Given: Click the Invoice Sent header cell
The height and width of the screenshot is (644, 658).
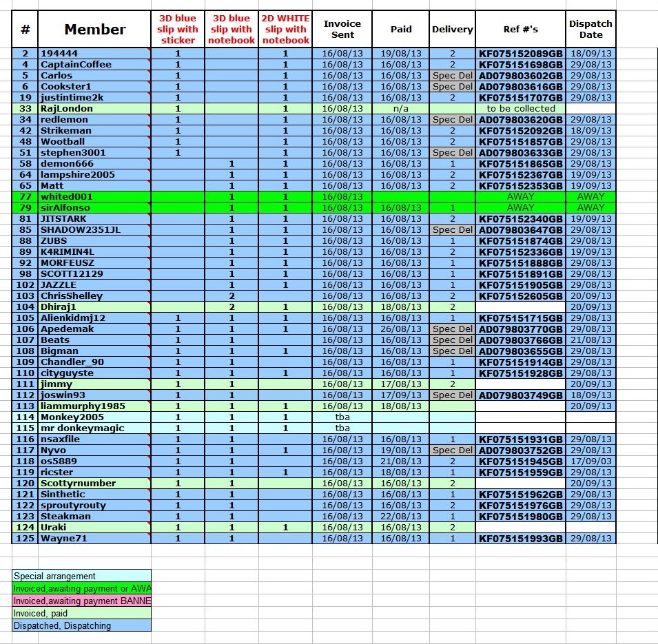Looking at the screenshot, I should coord(342,30).
